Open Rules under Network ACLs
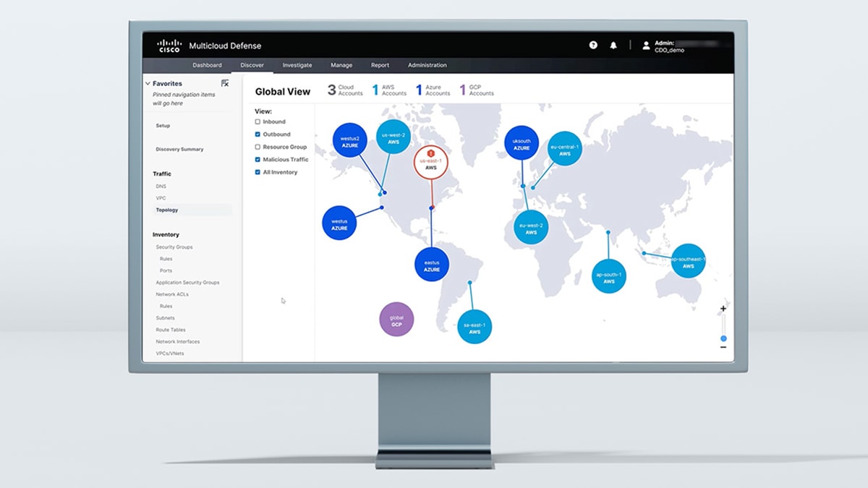Screen dimensions: 868x488 coord(166,306)
